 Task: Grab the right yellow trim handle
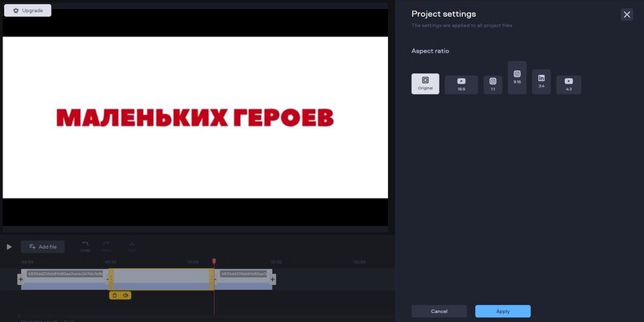[212, 279]
